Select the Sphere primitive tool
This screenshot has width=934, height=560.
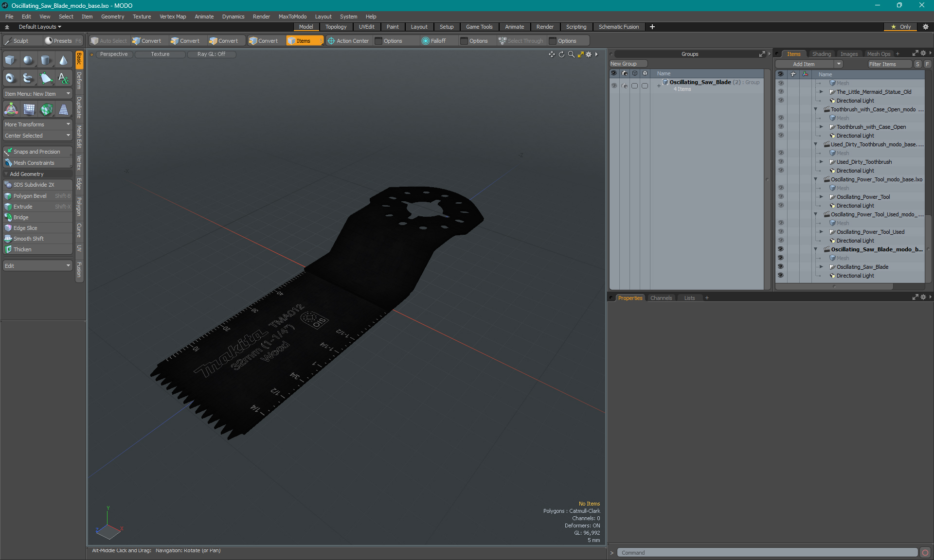29,60
